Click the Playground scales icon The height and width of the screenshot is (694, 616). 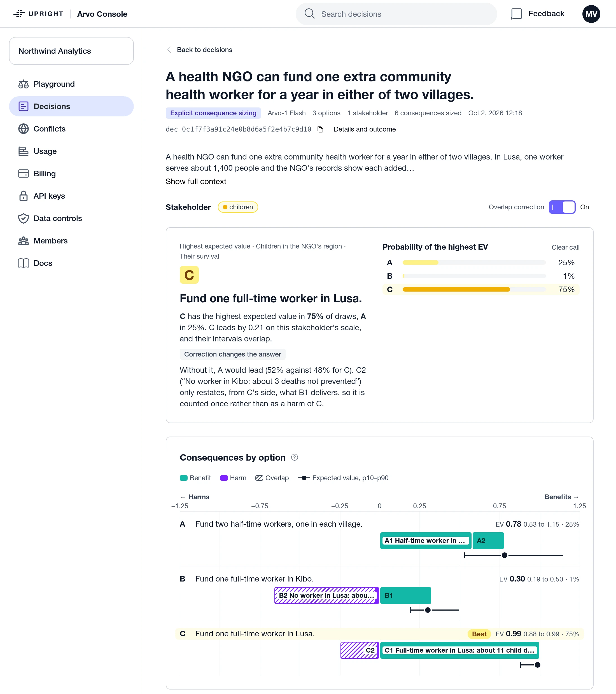pos(24,84)
